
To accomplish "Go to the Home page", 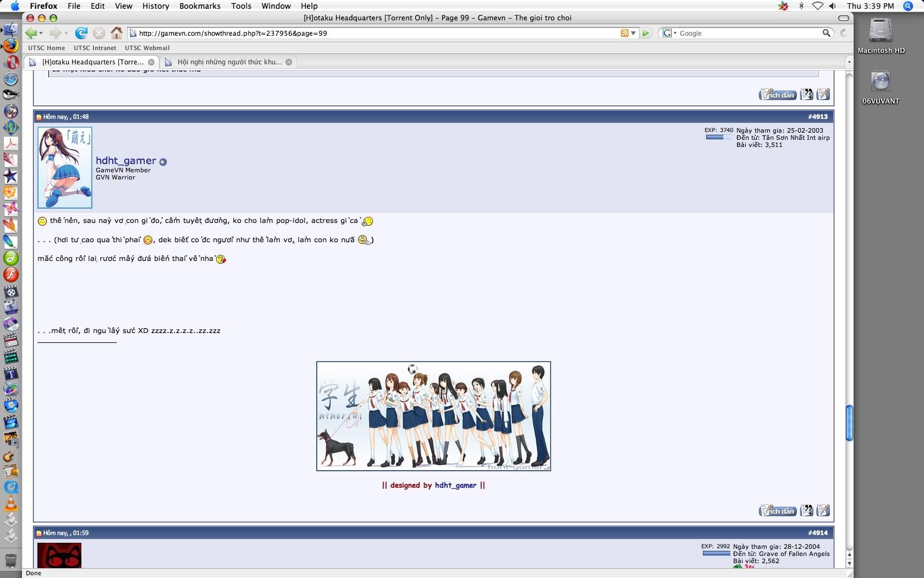I will pos(116,33).
